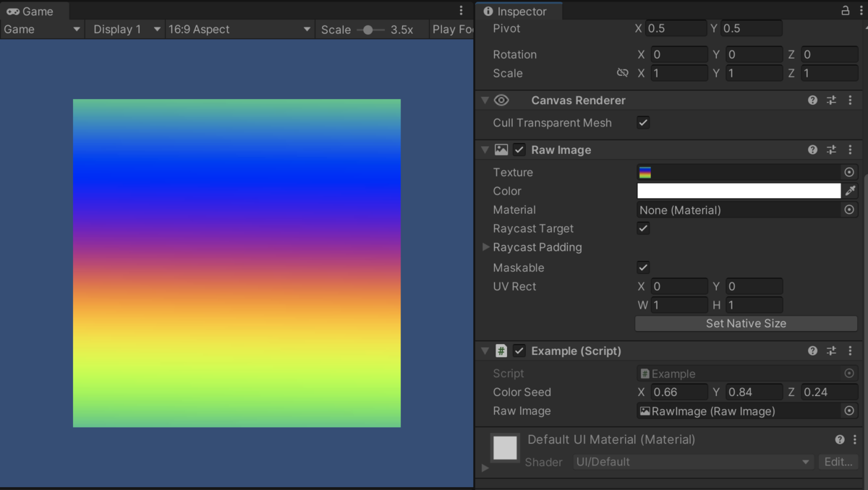Expand the Raycast Padding foldout
Viewport: 868px width, 490px height.
[x=486, y=247]
